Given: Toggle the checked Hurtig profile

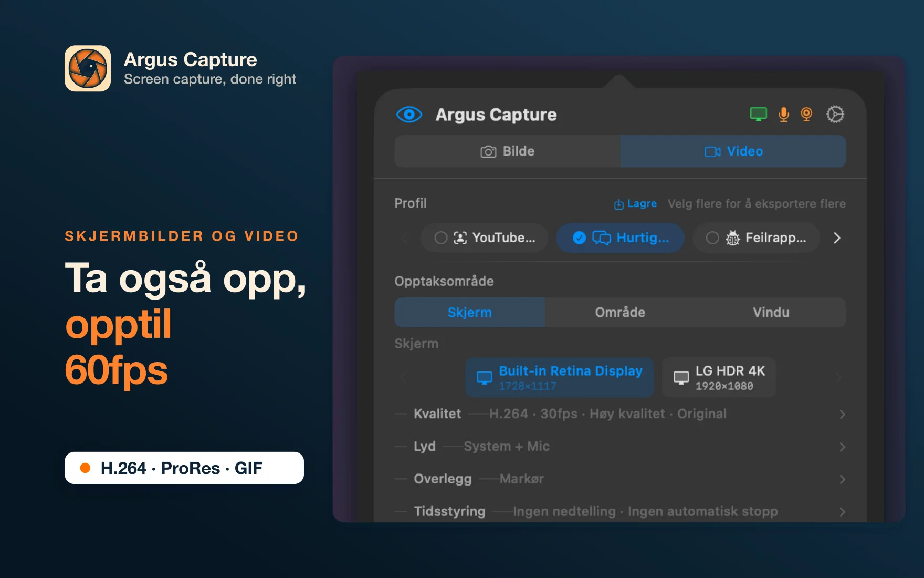Looking at the screenshot, I should (621, 238).
